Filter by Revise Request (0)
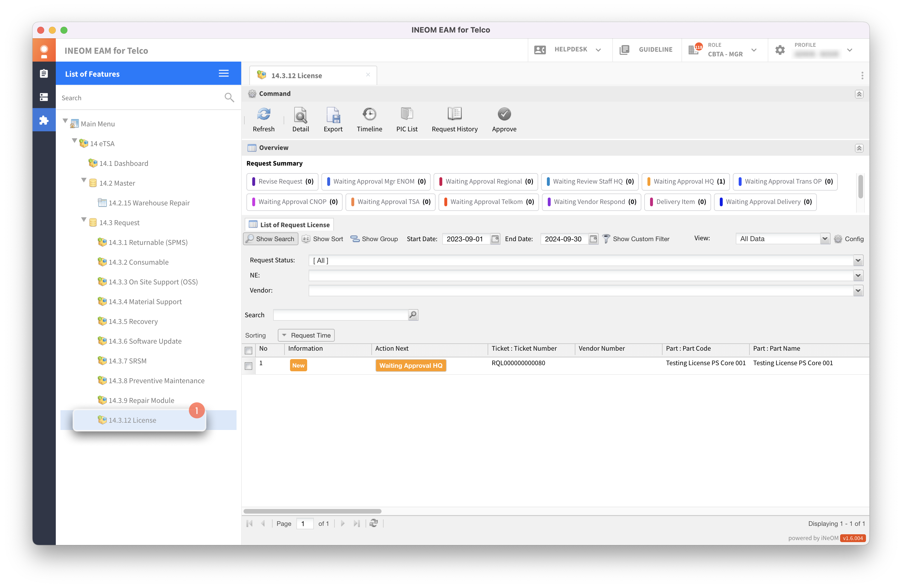Viewport: 902px width, 588px height. coord(282,182)
